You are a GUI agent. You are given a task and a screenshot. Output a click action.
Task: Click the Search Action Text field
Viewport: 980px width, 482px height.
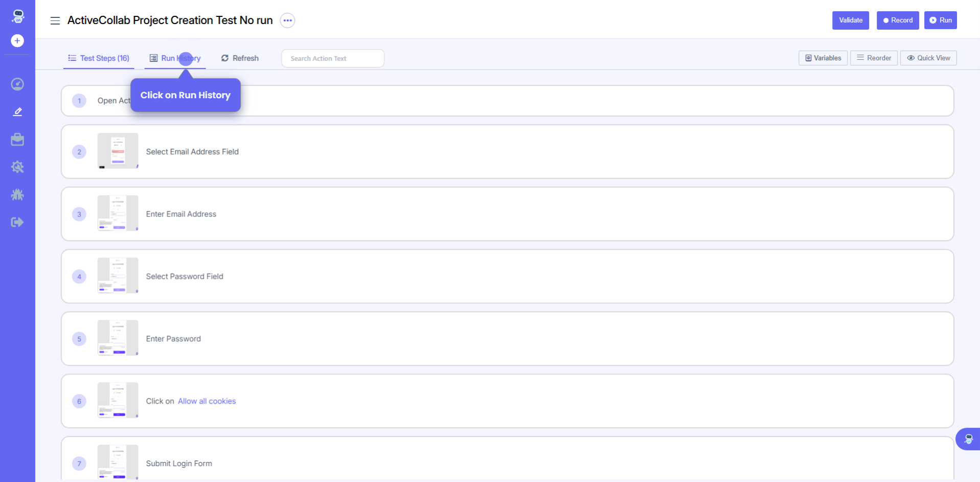tap(333, 58)
